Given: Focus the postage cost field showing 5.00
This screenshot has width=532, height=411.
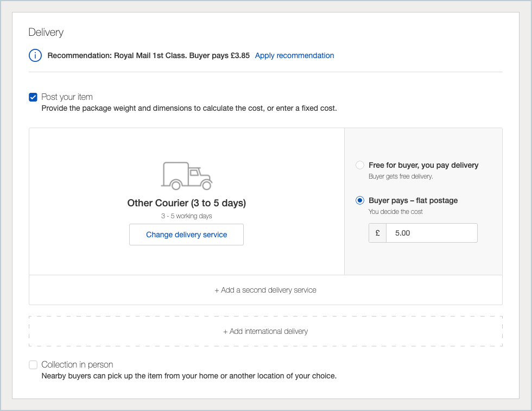Looking at the screenshot, I should (x=432, y=233).
